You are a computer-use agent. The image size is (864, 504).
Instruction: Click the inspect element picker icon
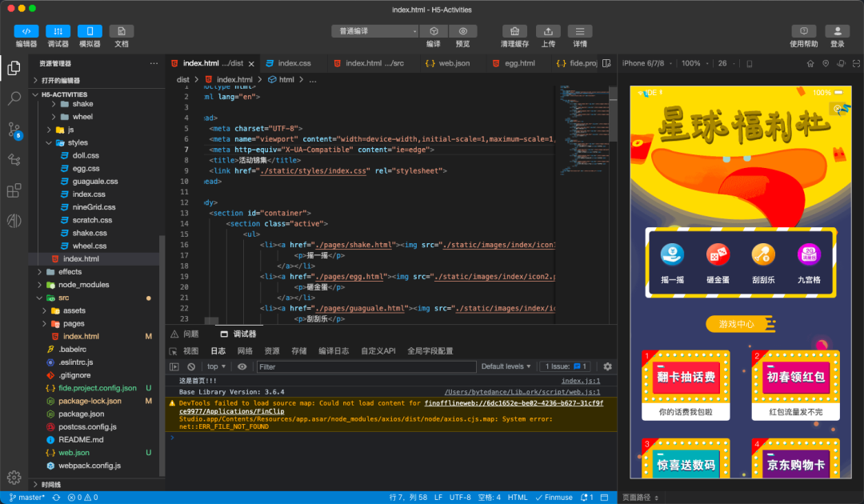coord(173,351)
